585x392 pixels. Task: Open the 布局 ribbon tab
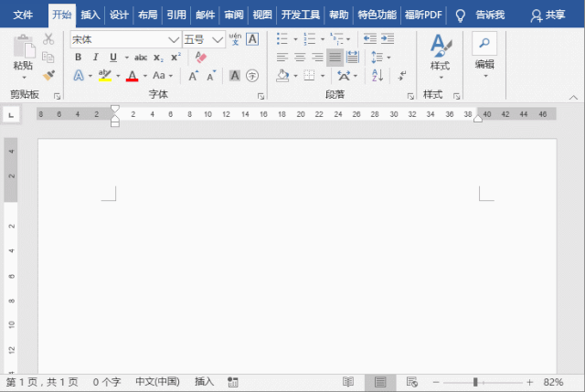(147, 15)
